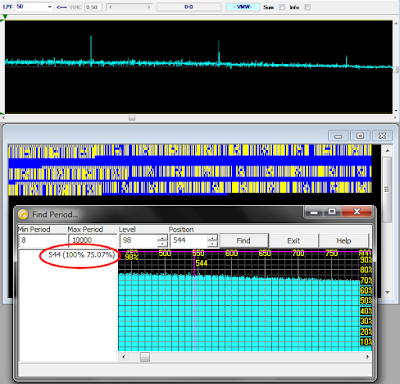Click the Exit button

tap(293, 241)
